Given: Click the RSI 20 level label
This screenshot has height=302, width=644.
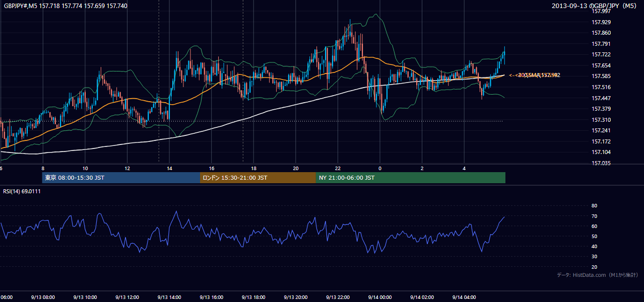Looking at the screenshot, I should pos(594,267).
